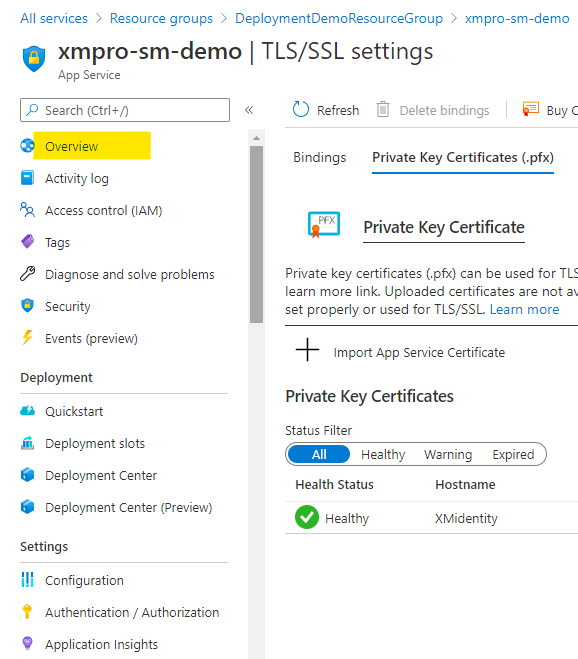Click the Refresh button label
578x659 pixels.
[x=338, y=110]
